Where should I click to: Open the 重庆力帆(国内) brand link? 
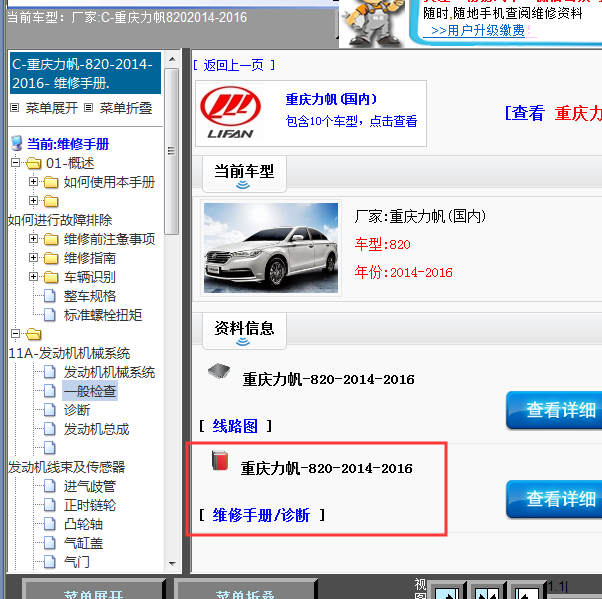point(331,99)
